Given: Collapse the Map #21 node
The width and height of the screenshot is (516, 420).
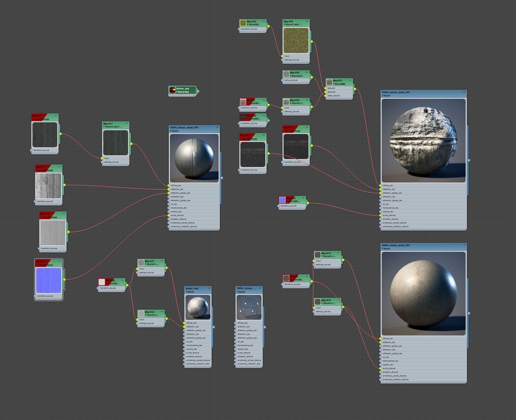Looking at the screenshot, I should coord(162,261).
